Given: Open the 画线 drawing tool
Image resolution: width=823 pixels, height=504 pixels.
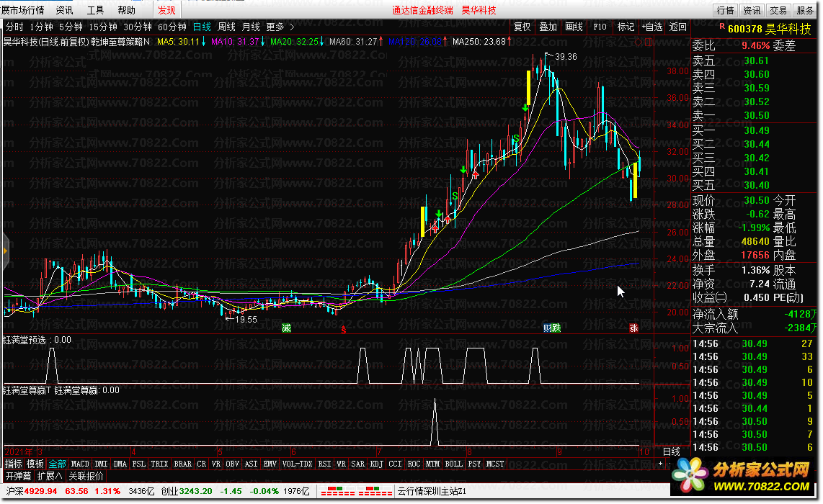Looking at the screenshot, I should [x=574, y=27].
